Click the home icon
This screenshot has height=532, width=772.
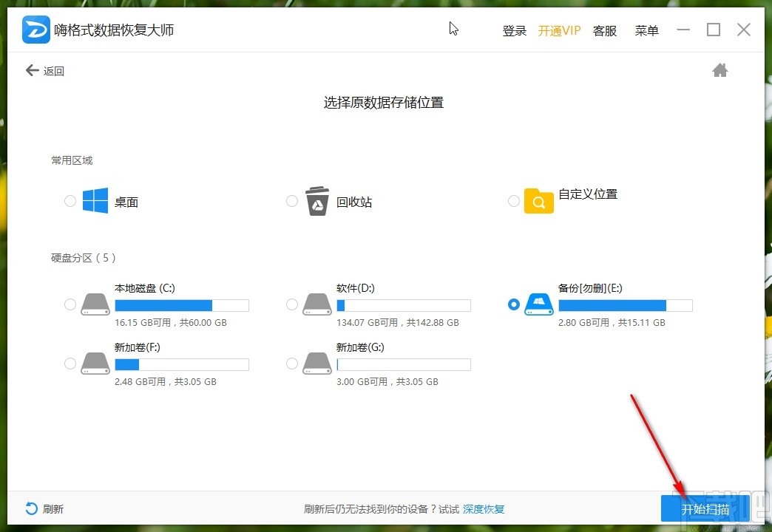click(x=719, y=70)
